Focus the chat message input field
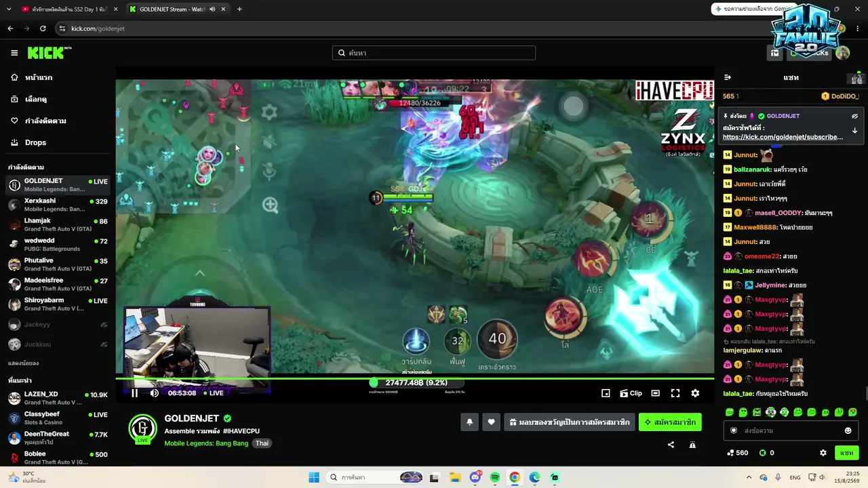Viewport: 868px width, 488px height. (790, 430)
